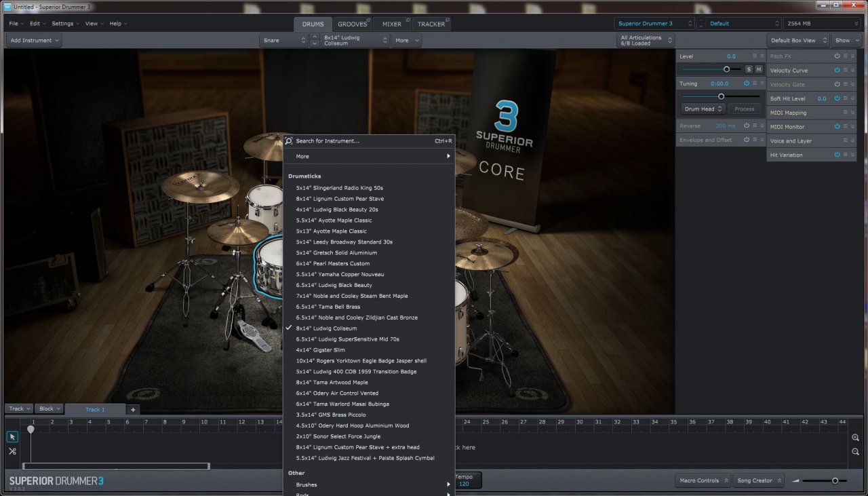Enable Velocity Gate power button
868x496 pixels.
(837, 84)
